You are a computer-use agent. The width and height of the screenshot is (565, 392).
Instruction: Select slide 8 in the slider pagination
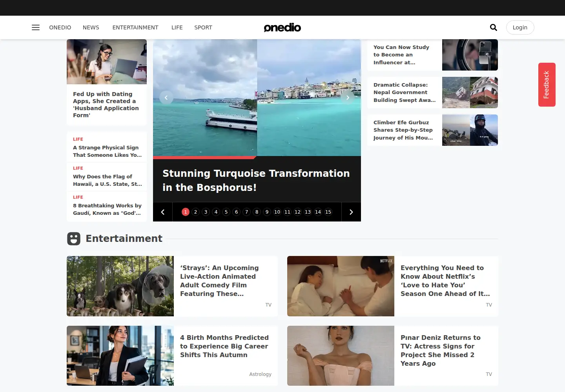pyautogui.click(x=257, y=212)
